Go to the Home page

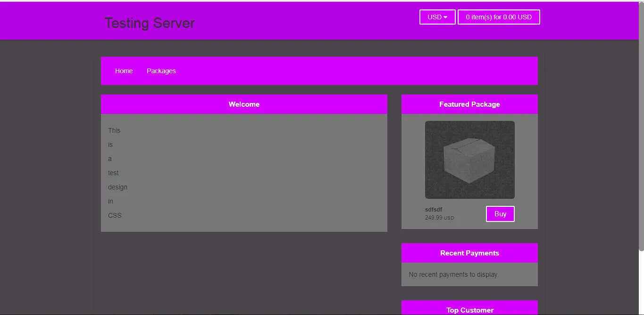coord(124,71)
